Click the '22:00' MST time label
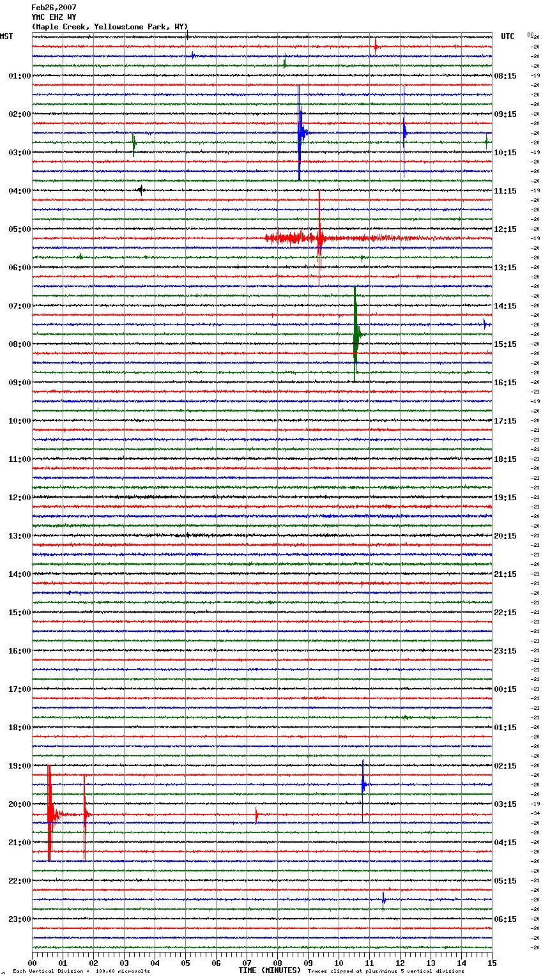 [20, 881]
